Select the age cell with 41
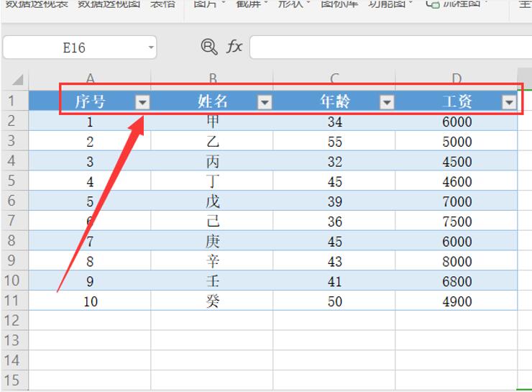The width and height of the screenshot is (532, 392). point(334,281)
